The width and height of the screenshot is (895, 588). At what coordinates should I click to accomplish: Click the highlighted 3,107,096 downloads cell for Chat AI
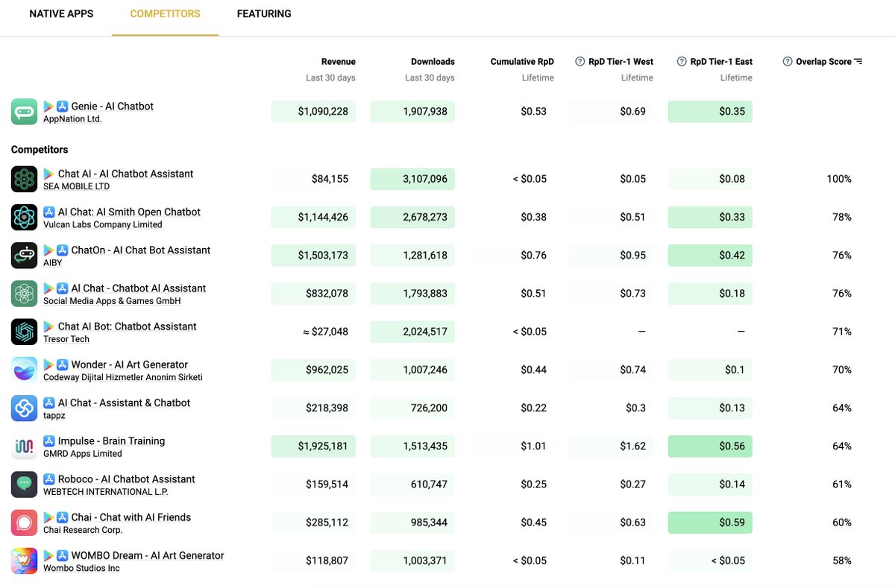pos(412,179)
